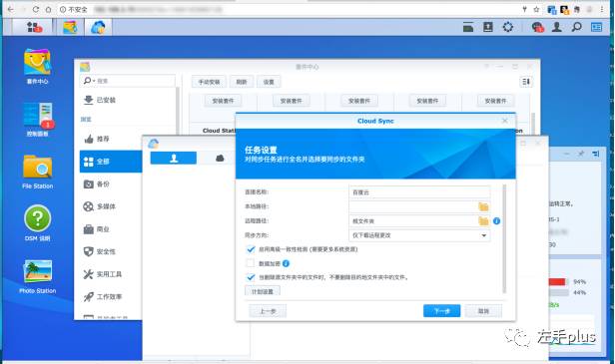Open the DSM external devices tray icon
Image resolution: width=615 pixels, height=364 pixels.
pos(468,28)
